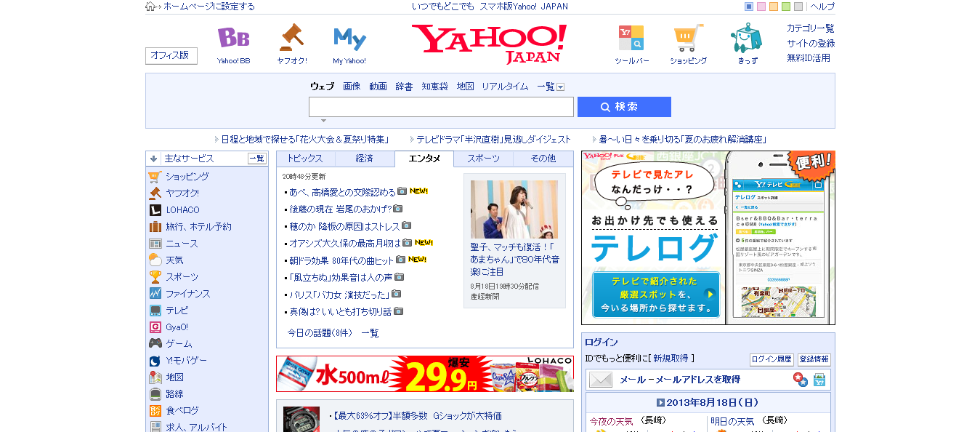Viewport: 980px width, 432px height.
Task: Select the 画像 search type
Action: click(x=352, y=87)
